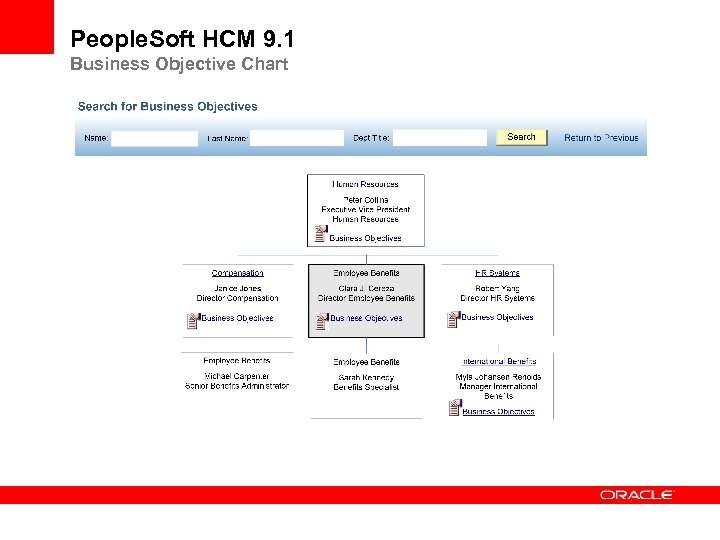Select the name Myls Johansen Renolds
Image resolution: width=720 pixels, height=540 pixels.
click(x=498, y=377)
